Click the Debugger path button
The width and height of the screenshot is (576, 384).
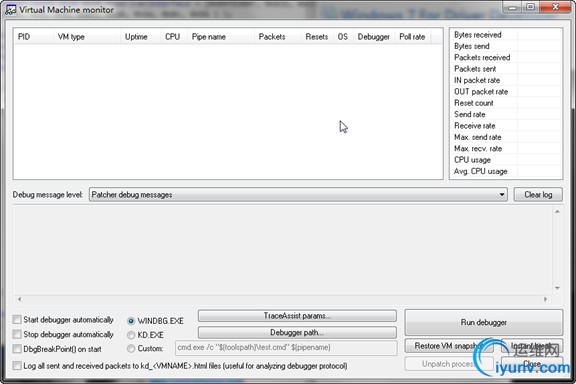[x=297, y=333]
